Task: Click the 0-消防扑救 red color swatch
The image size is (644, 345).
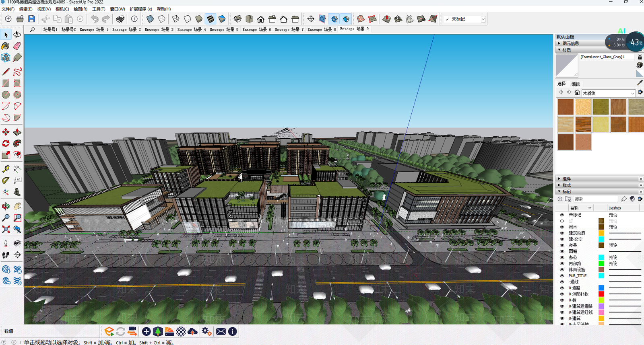Action: [x=601, y=294]
